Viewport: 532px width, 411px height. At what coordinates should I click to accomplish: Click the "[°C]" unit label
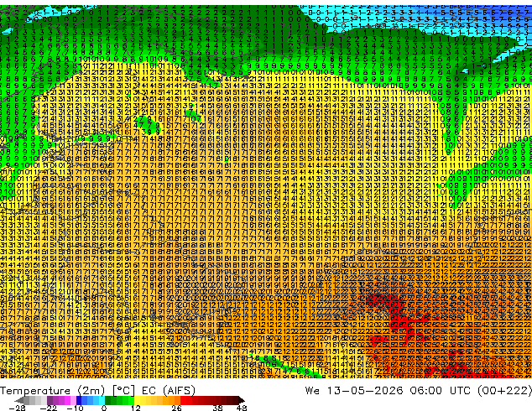coord(123,391)
